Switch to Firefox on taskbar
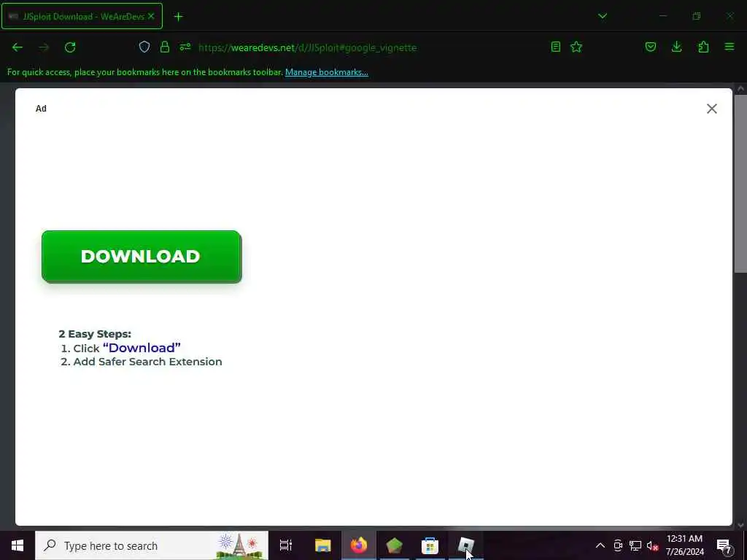The image size is (747, 560). point(359,545)
